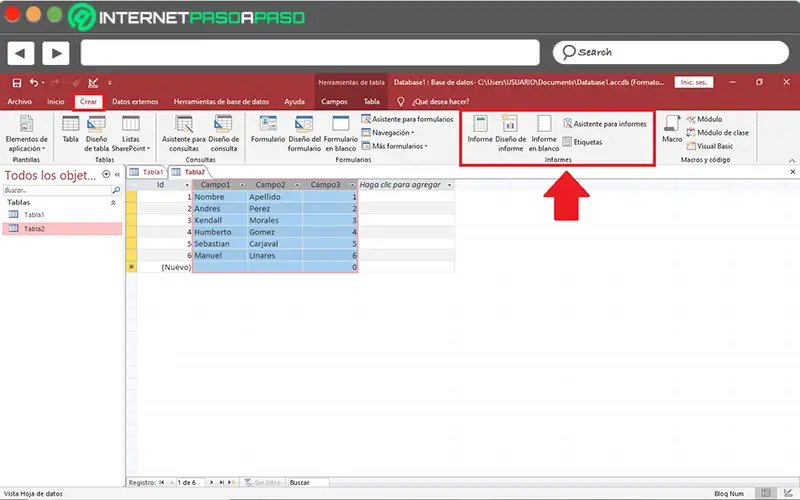Open the Ayuda tab
The image size is (800, 500).
point(294,102)
